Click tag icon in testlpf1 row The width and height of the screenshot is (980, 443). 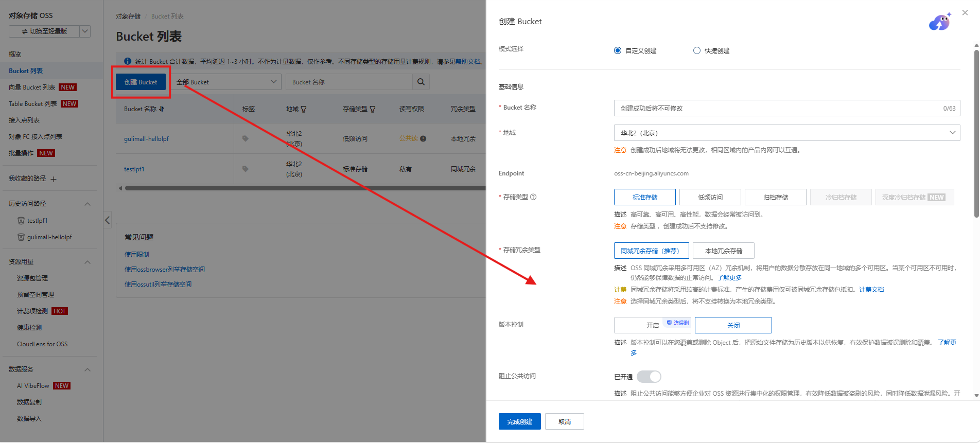(x=246, y=169)
